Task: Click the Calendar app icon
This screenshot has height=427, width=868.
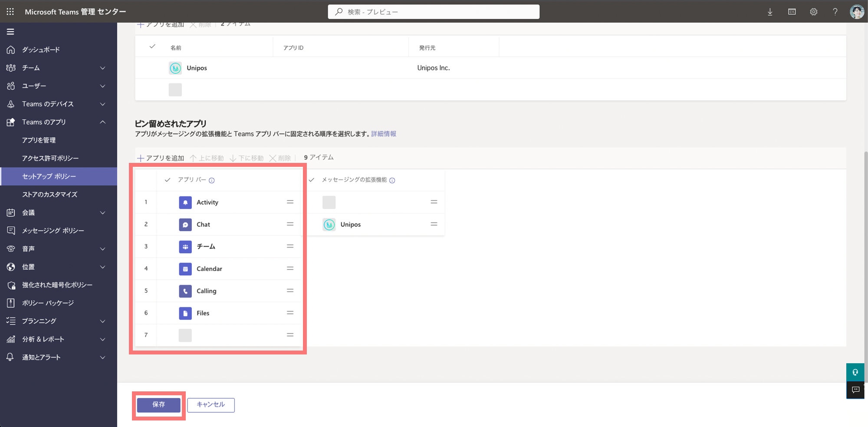Action: 185,269
